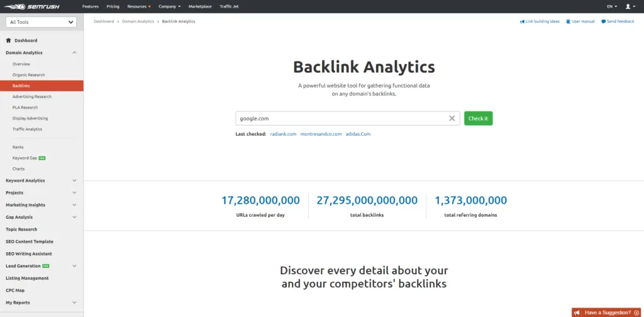Image resolution: width=644 pixels, height=317 pixels.
Task: Click the green Check it button
Action: click(x=478, y=118)
